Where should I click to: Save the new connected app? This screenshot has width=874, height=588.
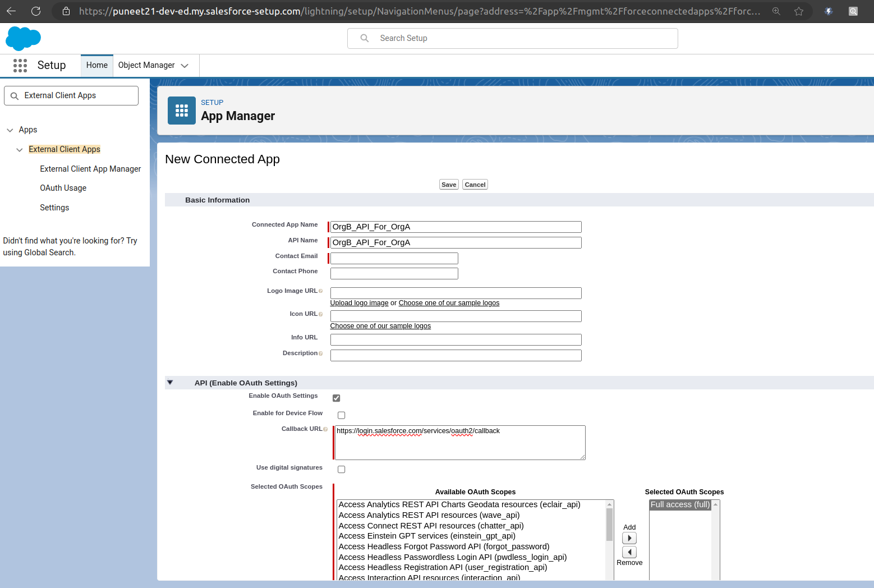pyautogui.click(x=448, y=184)
